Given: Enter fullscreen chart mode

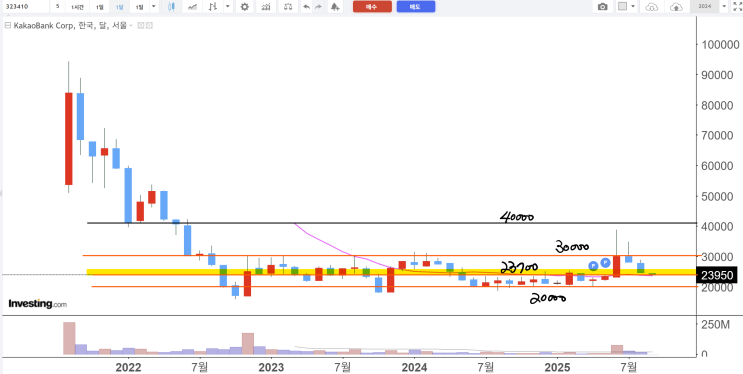Looking at the screenshot, I should pos(737,7).
